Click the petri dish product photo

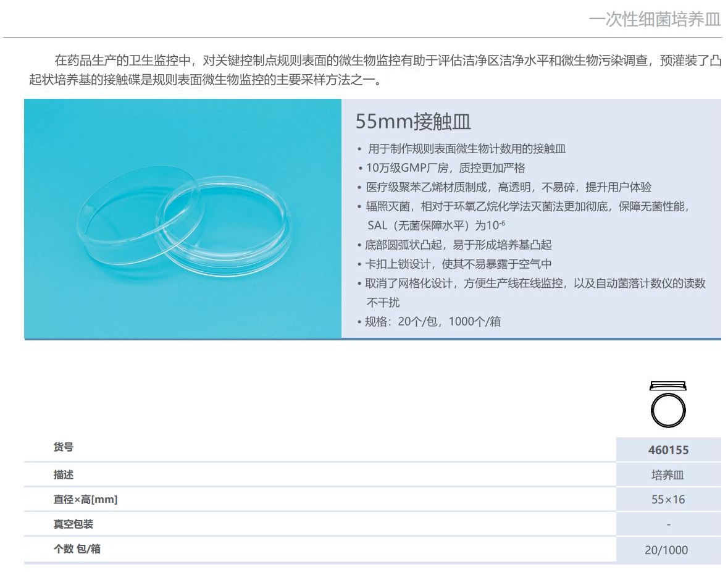pyautogui.click(x=183, y=219)
